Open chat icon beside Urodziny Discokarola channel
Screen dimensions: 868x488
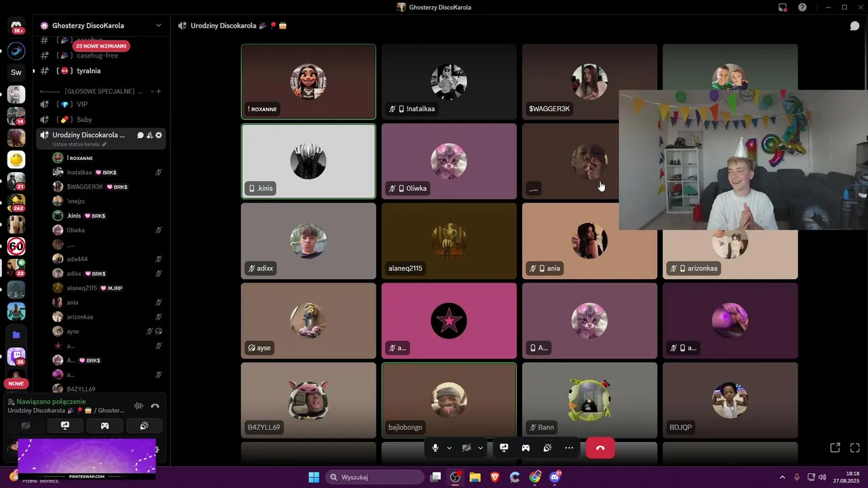pyautogui.click(x=140, y=135)
